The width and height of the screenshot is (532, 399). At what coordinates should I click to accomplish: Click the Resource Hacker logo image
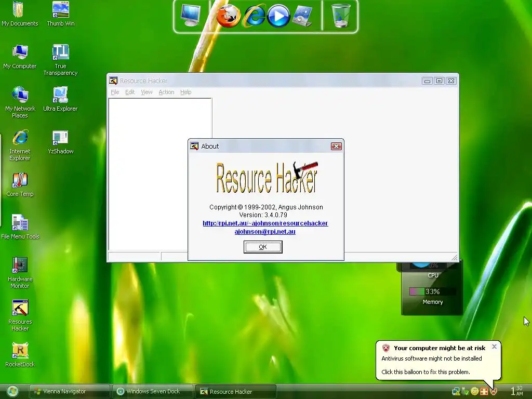click(267, 178)
